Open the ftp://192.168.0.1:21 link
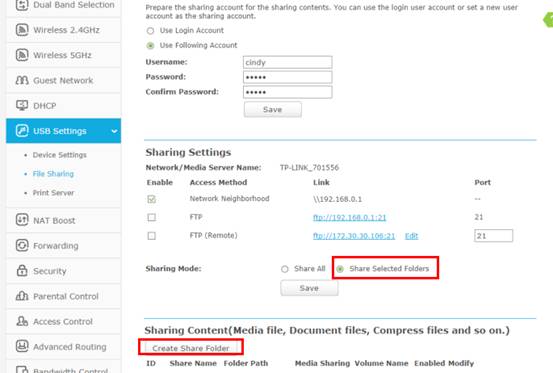 350,218
